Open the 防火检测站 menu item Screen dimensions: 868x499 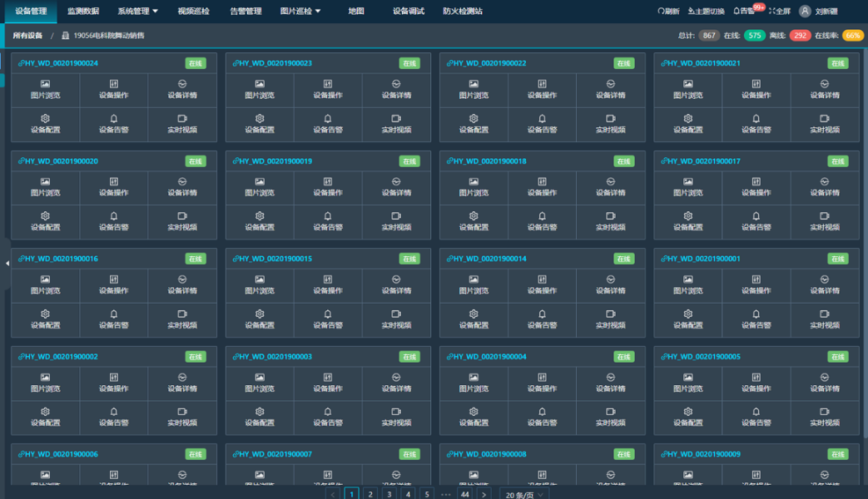[x=462, y=12]
